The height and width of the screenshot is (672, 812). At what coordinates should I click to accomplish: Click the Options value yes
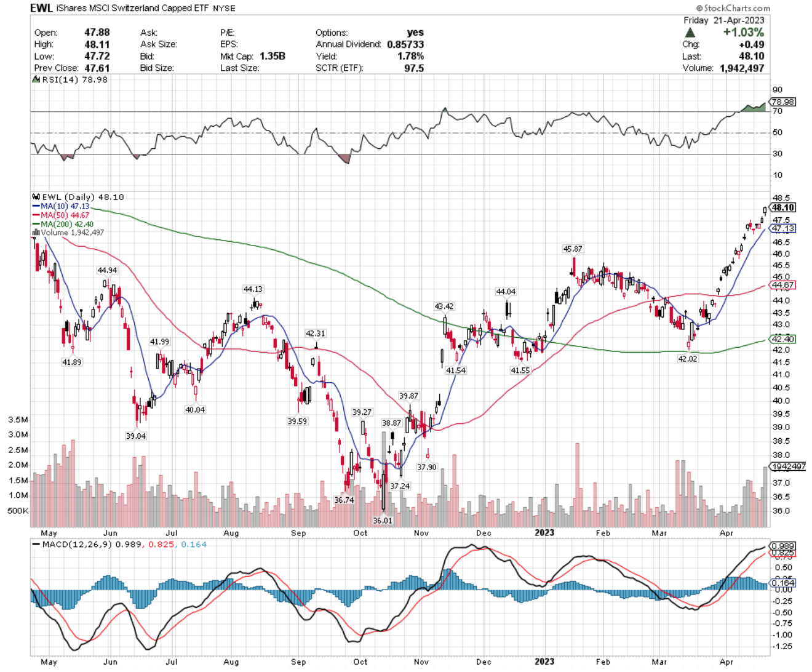(415, 32)
